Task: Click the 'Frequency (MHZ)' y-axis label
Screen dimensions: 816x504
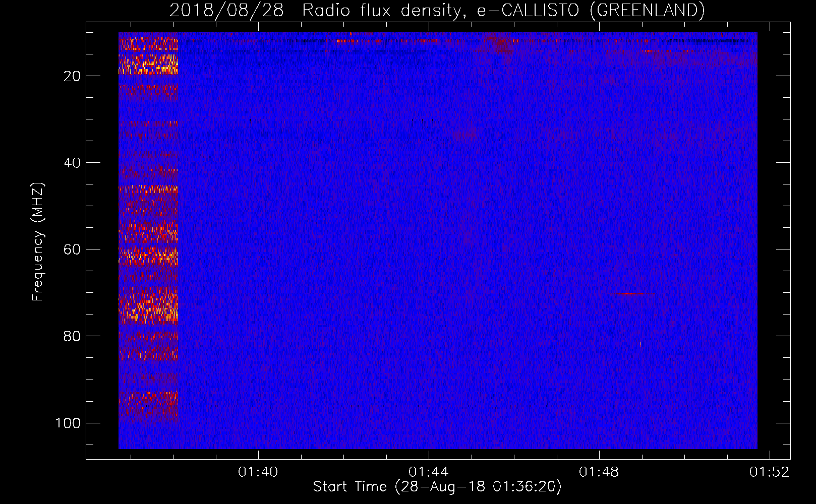Action: [x=38, y=242]
